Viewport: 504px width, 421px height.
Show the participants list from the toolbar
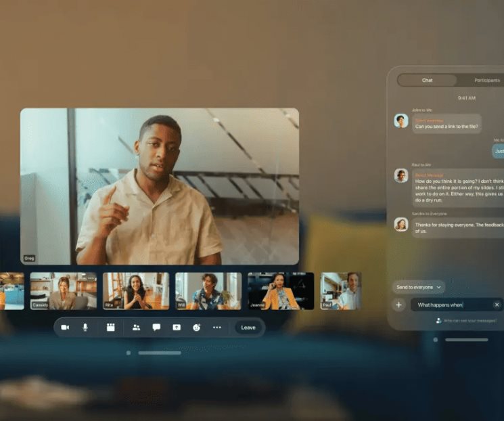click(136, 328)
